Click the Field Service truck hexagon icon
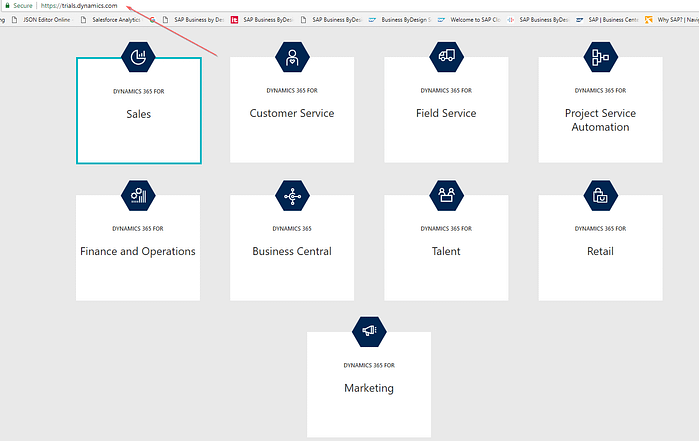This screenshot has height=441, width=699. [446, 57]
